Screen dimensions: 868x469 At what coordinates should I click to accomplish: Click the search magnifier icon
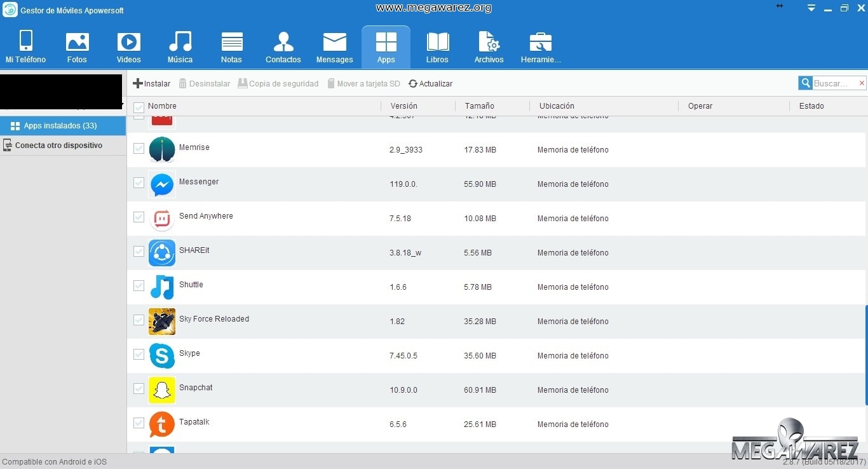tap(806, 83)
